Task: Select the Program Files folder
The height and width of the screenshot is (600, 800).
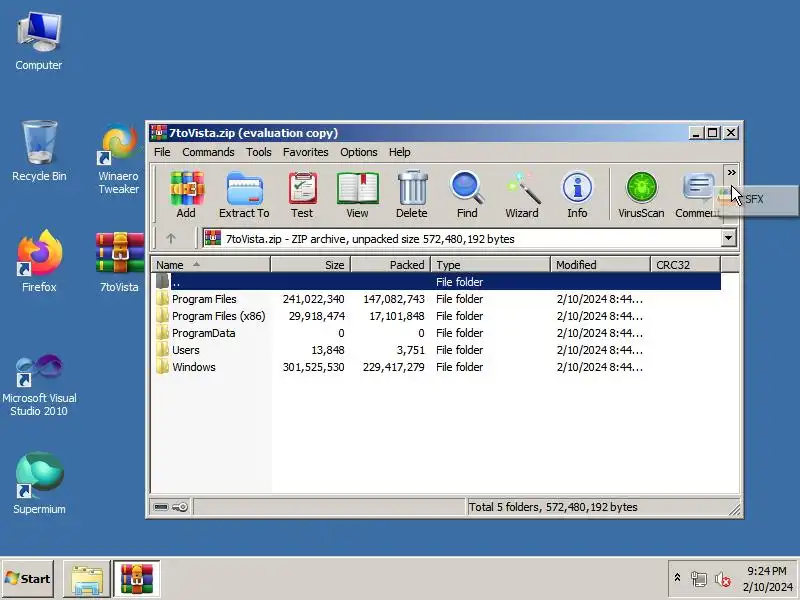Action: pyautogui.click(x=436, y=299)
